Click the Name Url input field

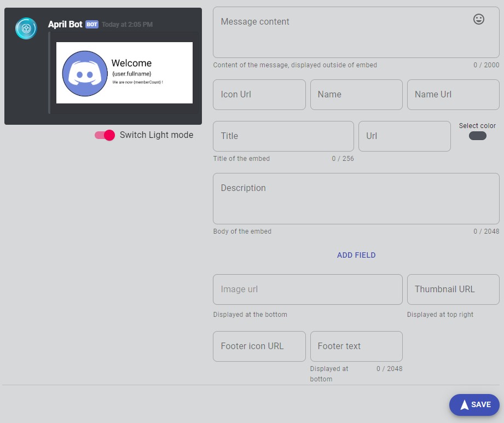(453, 95)
